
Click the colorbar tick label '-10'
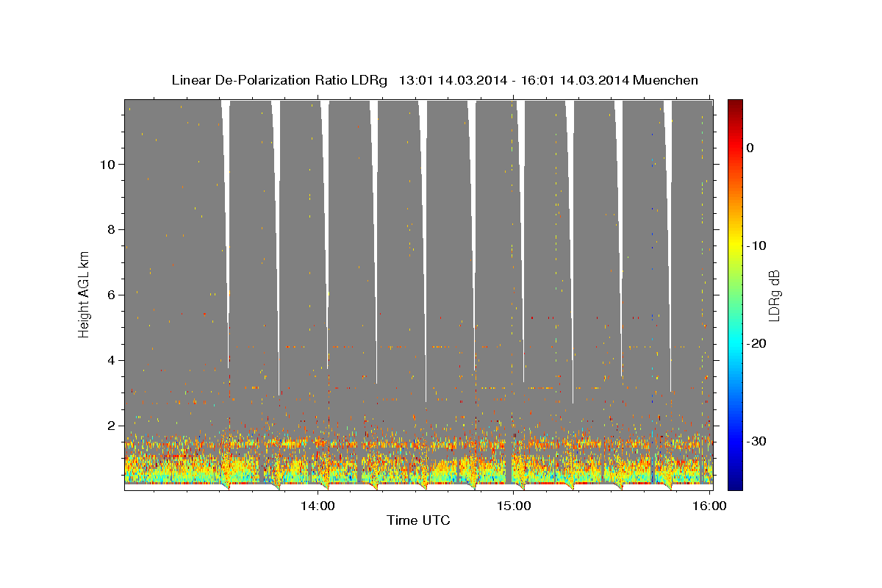pyautogui.click(x=756, y=245)
